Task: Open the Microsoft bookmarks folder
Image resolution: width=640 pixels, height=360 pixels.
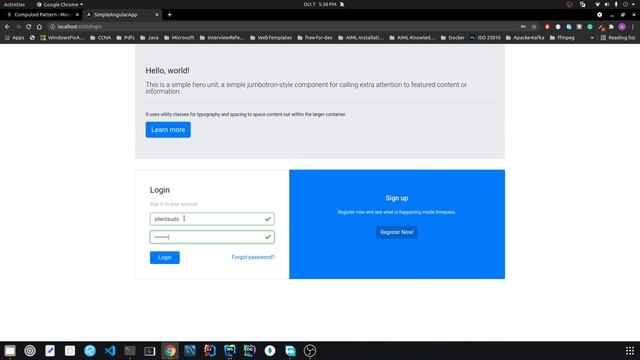Action: (179, 38)
